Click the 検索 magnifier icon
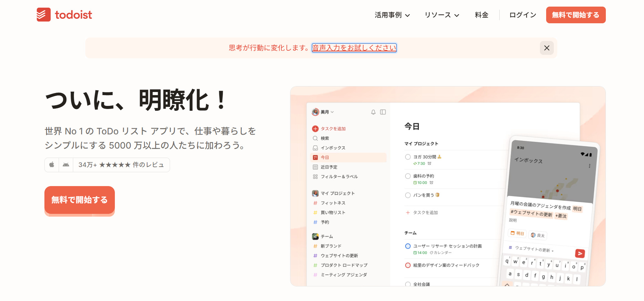 tap(315, 138)
